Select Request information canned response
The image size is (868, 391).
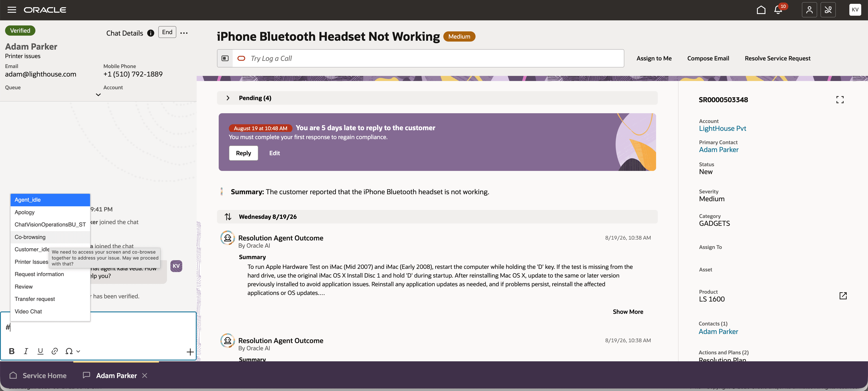pyautogui.click(x=50, y=274)
